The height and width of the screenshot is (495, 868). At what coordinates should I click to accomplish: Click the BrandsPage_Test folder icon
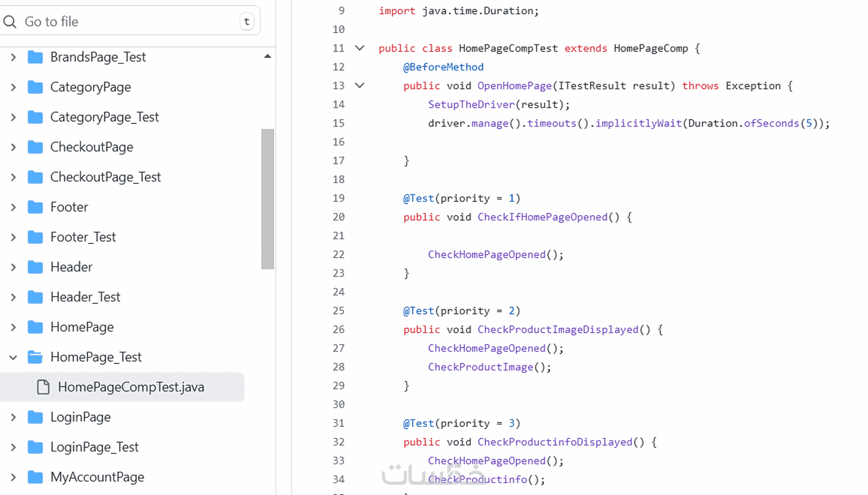point(35,57)
